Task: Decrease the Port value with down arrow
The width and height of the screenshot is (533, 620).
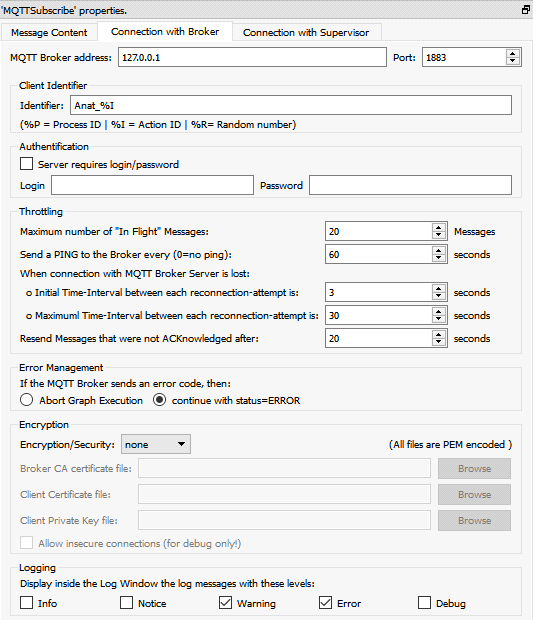Action: tap(513, 61)
